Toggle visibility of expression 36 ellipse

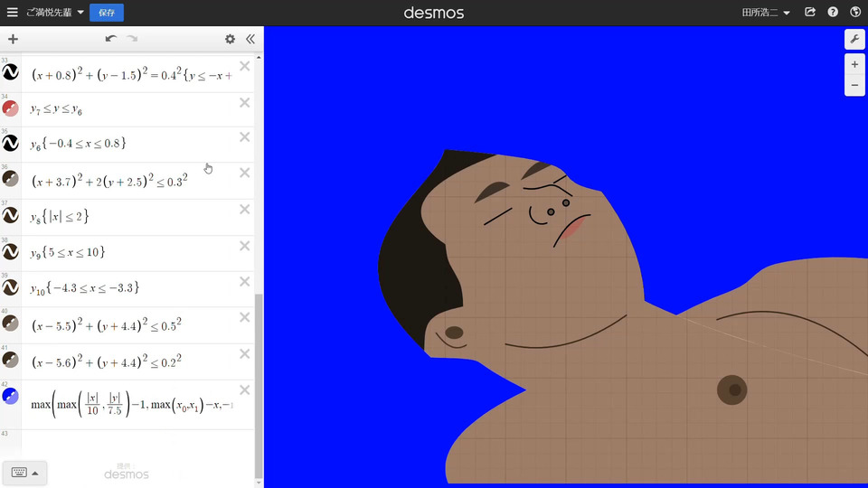pyautogui.click(x=11, y=179)
